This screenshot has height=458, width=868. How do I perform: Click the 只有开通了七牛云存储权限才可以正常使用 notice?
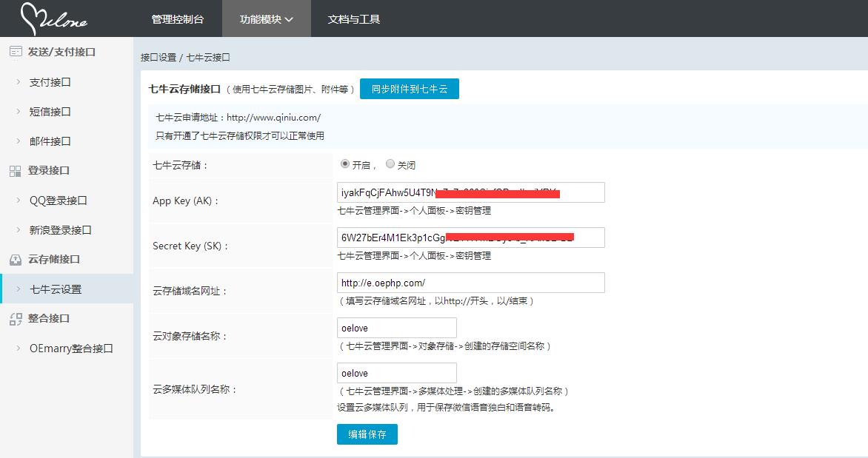(x=240, y=135)
